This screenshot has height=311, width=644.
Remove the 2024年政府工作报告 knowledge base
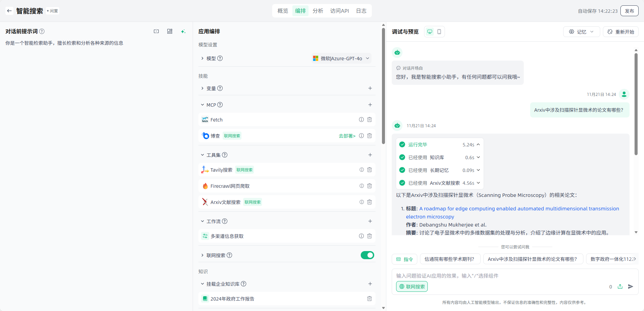[369, 299]
